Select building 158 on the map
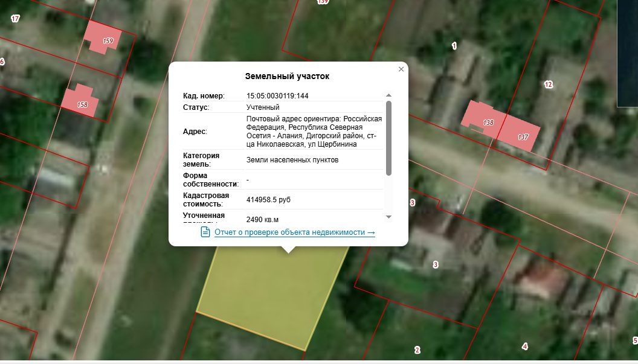Screen dimensions: 638x364 (x=80, y=101)
